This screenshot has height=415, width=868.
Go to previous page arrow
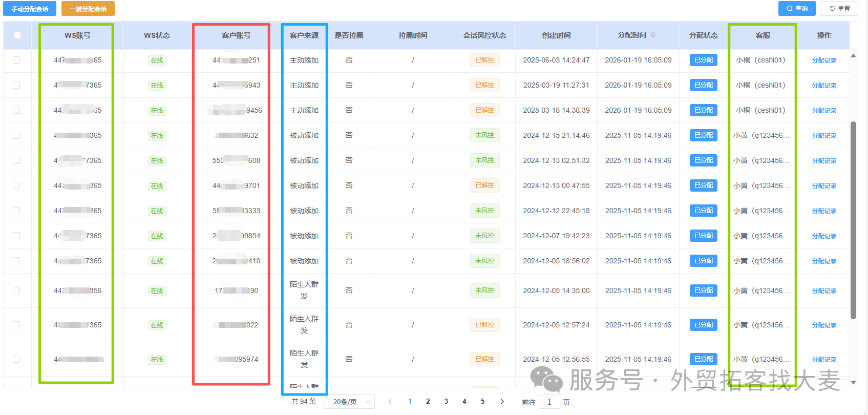(x=390, y=402)
